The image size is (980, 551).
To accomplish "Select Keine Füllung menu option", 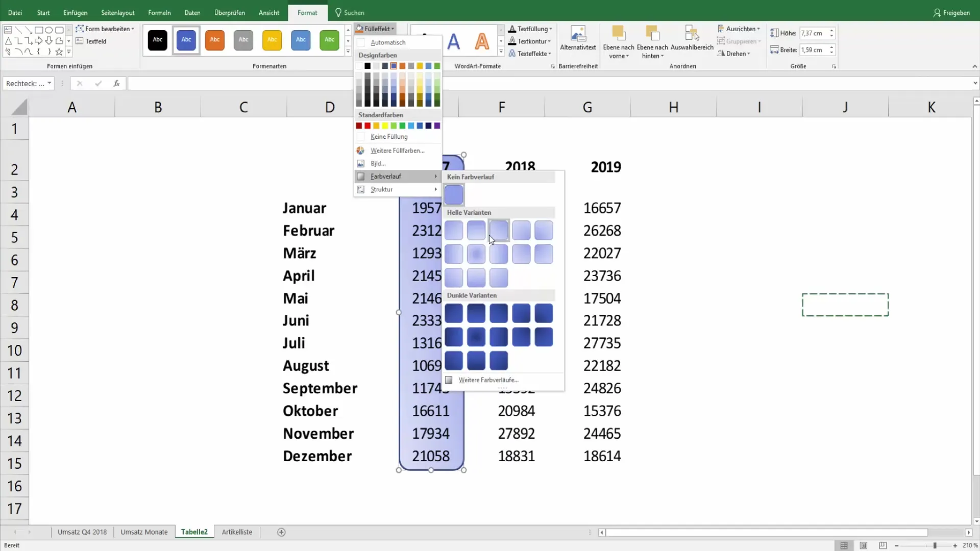I will pos(389,137).
